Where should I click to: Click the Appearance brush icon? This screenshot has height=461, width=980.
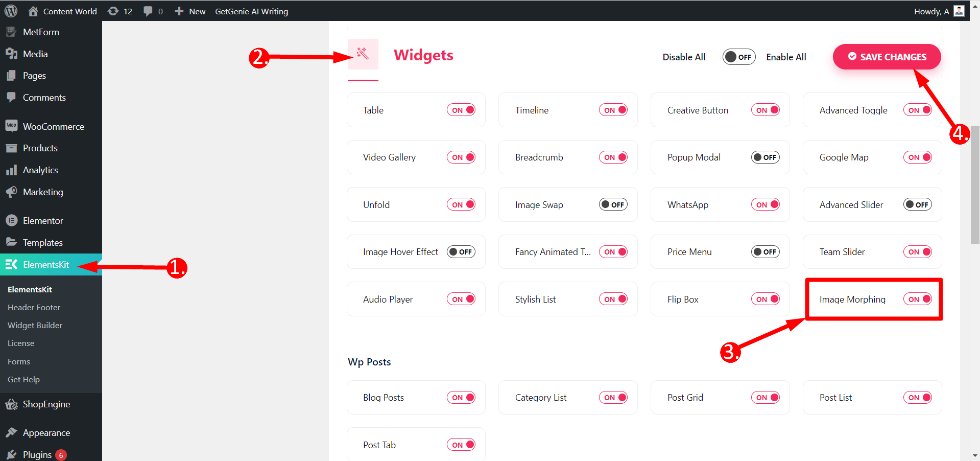tap(11, 432)
